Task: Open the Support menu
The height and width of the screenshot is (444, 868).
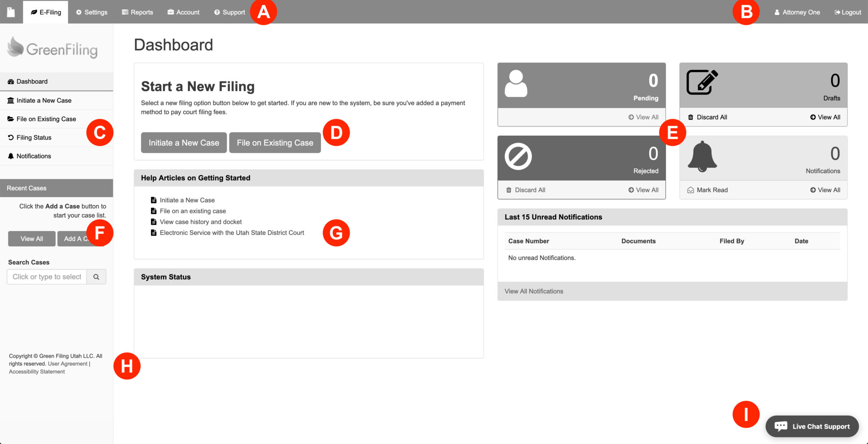Action: [x=229, y=12]
